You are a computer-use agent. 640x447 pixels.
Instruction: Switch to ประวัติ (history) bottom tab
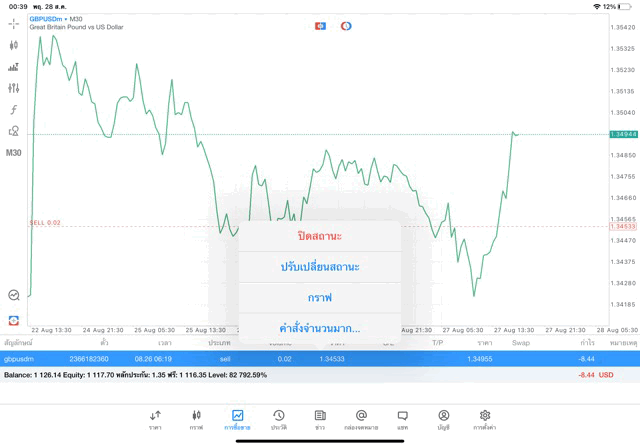click(278, 419)
